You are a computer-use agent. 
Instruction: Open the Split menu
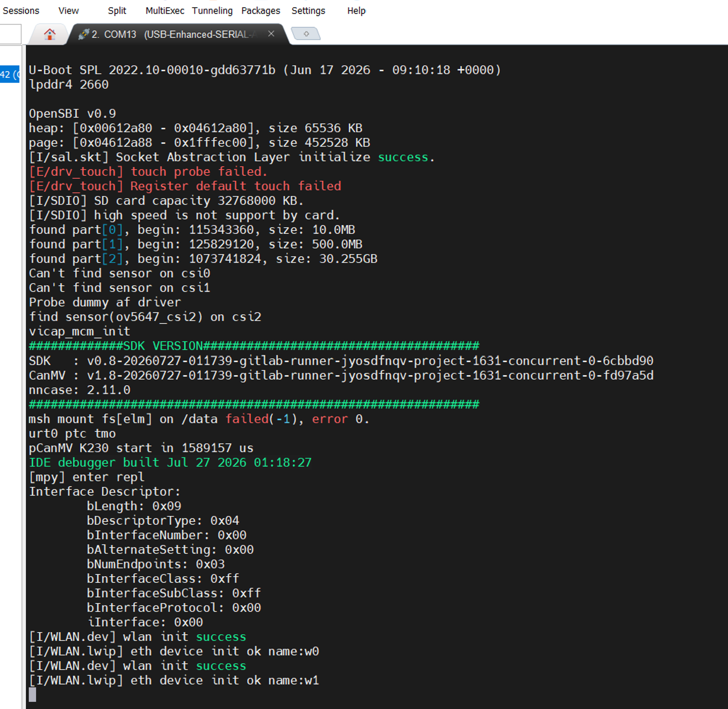pyautogui.click(x=117, y=11)
